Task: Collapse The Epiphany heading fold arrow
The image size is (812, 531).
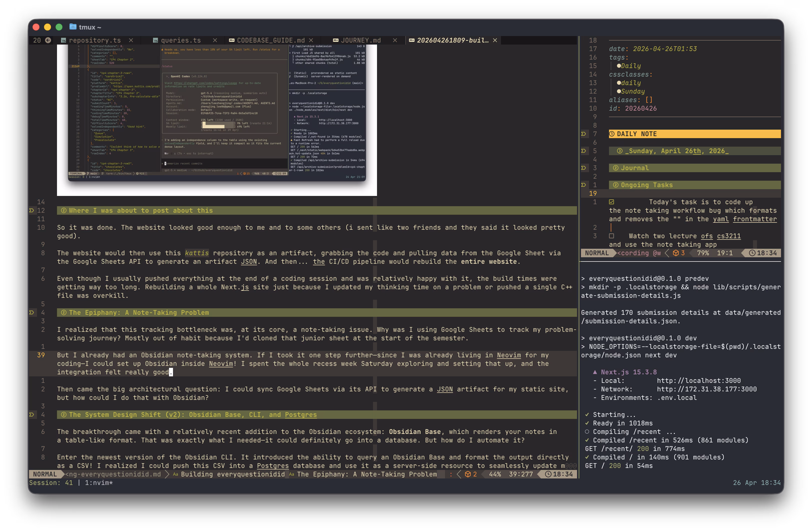Action: [x=31, y=312]
